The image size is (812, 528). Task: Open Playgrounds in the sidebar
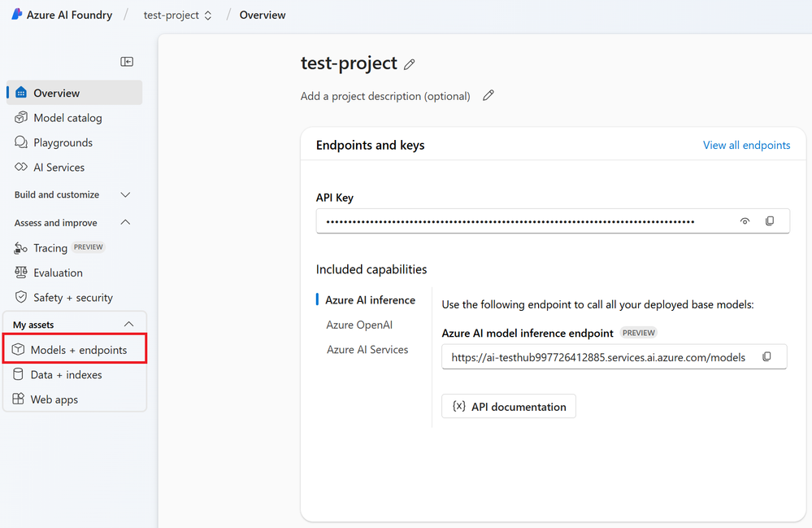[63, 142]
